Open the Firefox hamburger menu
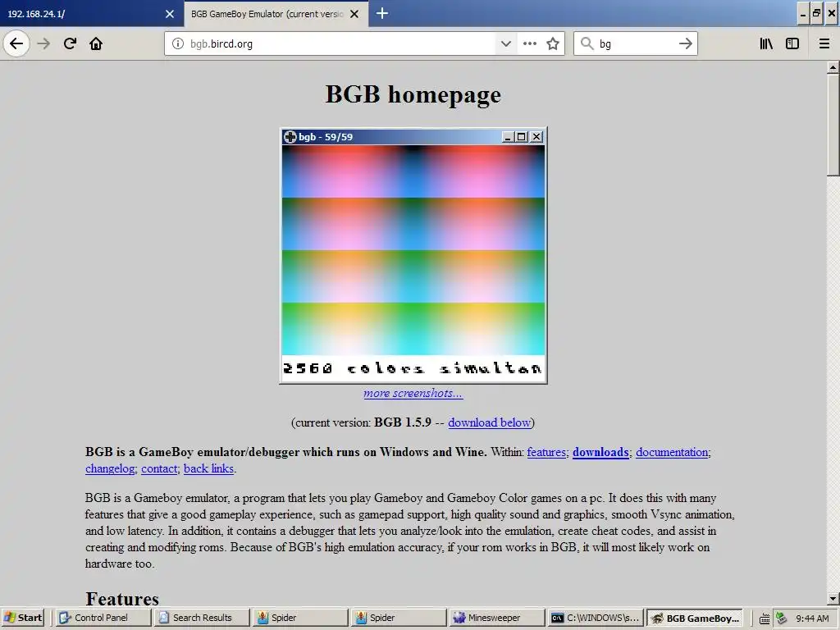The width and height of the screenshot is (840, 630). [824, 43]
